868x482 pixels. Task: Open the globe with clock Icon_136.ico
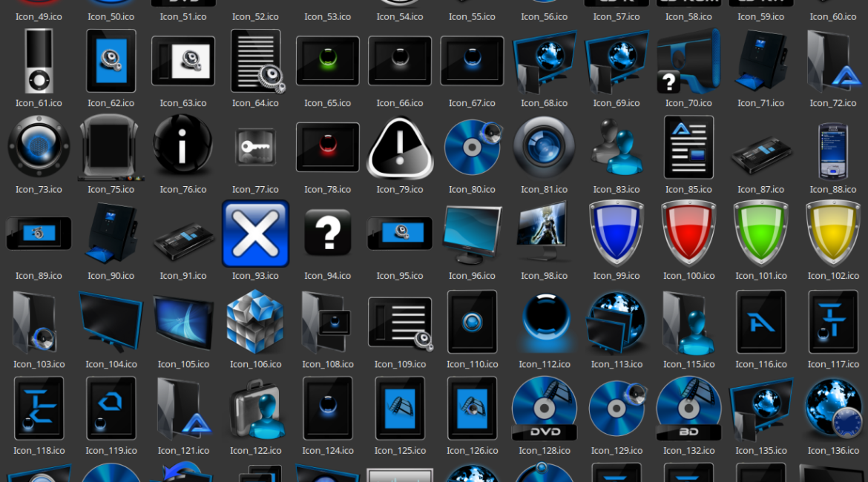coord(833,408)
